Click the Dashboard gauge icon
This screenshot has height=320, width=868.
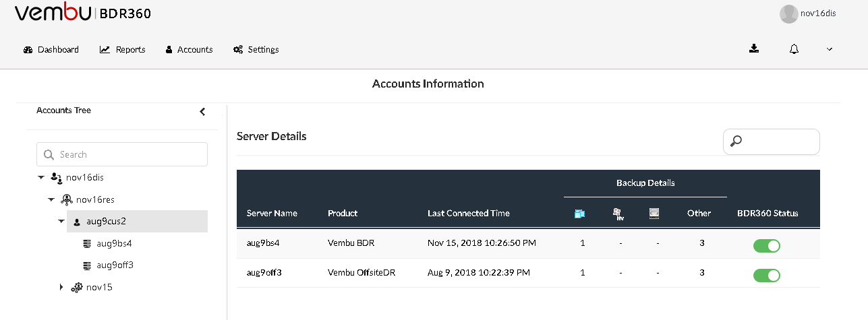[x=28, y=50]
